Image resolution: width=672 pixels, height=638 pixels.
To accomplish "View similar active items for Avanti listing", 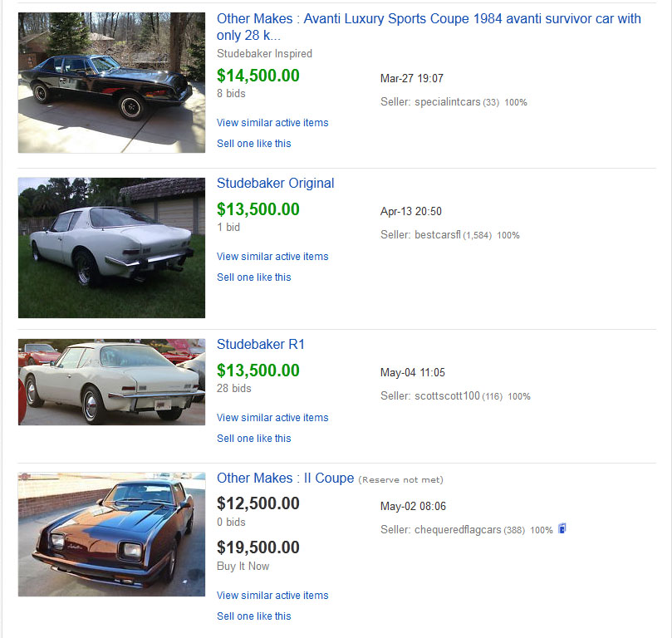I will tap(272, 123).
